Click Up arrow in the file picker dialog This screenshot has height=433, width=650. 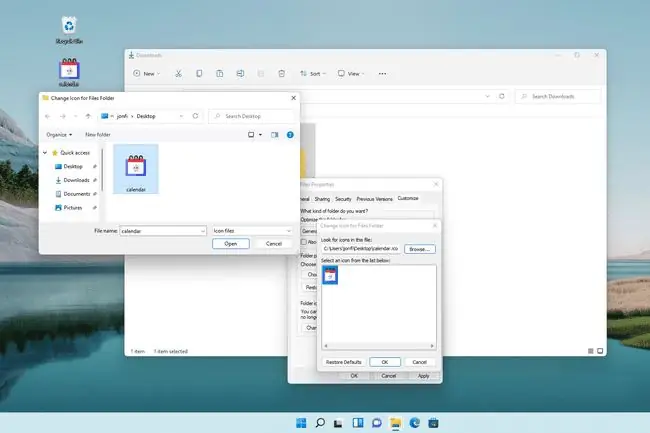point(88,116)
